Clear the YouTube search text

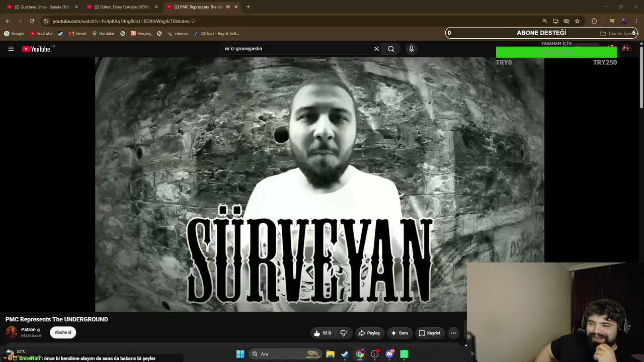pyautogui.click(x=376, y=49)
